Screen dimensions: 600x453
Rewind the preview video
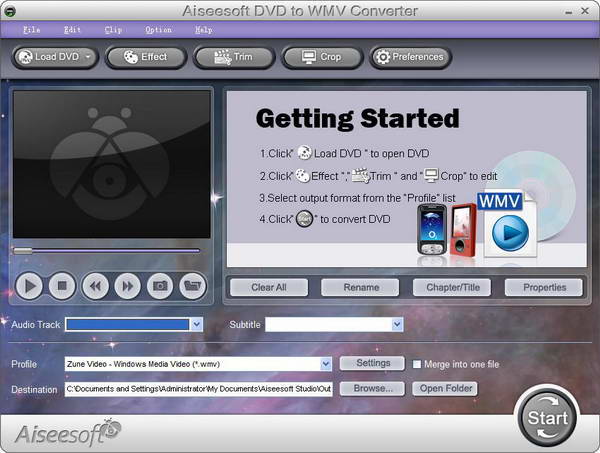click(95, 286)
